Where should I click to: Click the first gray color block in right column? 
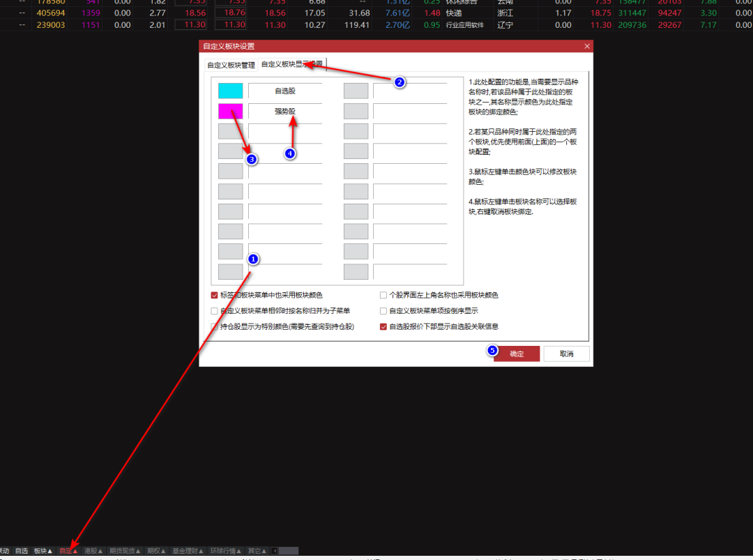(356, 91)
